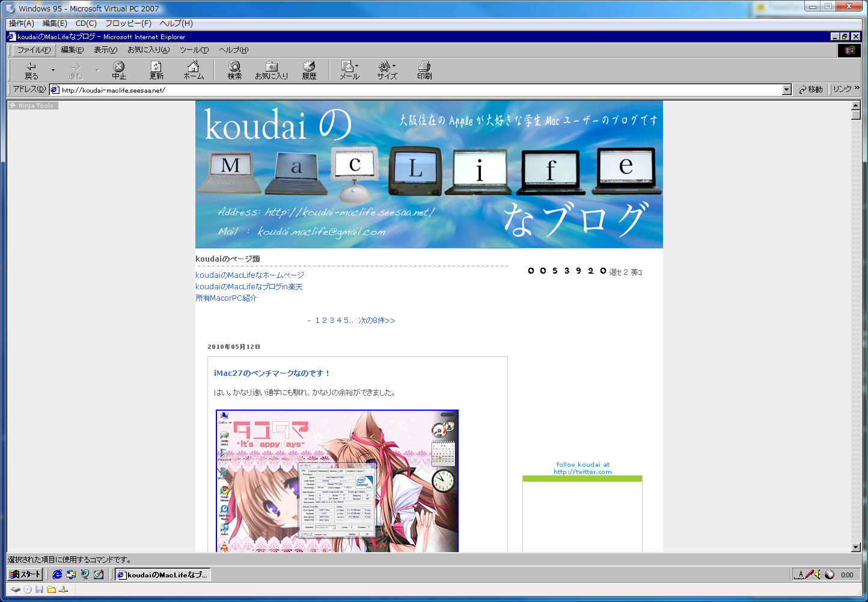Open the Back button history dropdown arrow
The image size is (868, 602).
point(53,70)
